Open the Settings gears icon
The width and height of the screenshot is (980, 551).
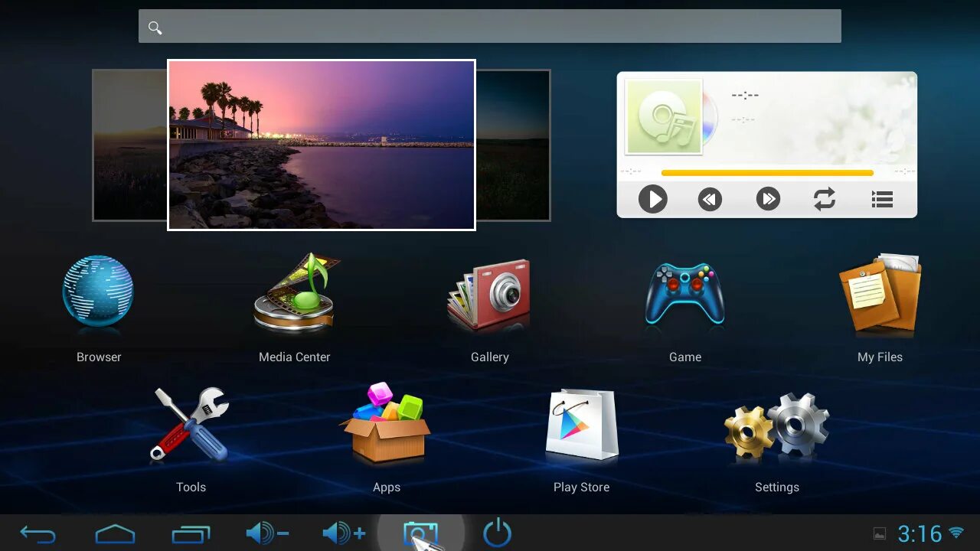776,425
